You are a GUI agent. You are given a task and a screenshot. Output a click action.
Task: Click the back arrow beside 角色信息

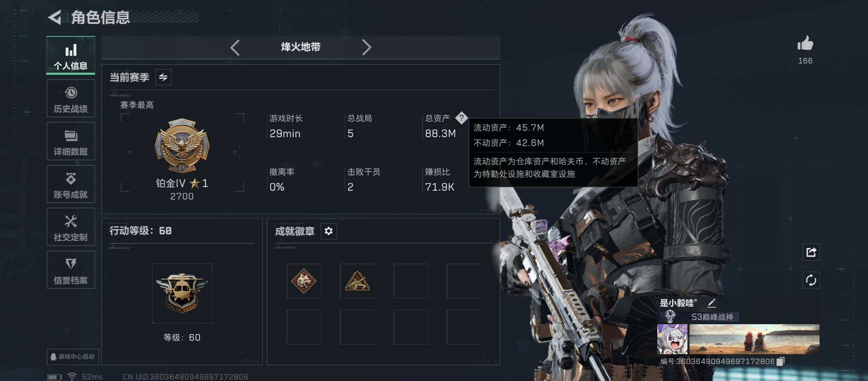pyautogui.click(x=55, y=17)
